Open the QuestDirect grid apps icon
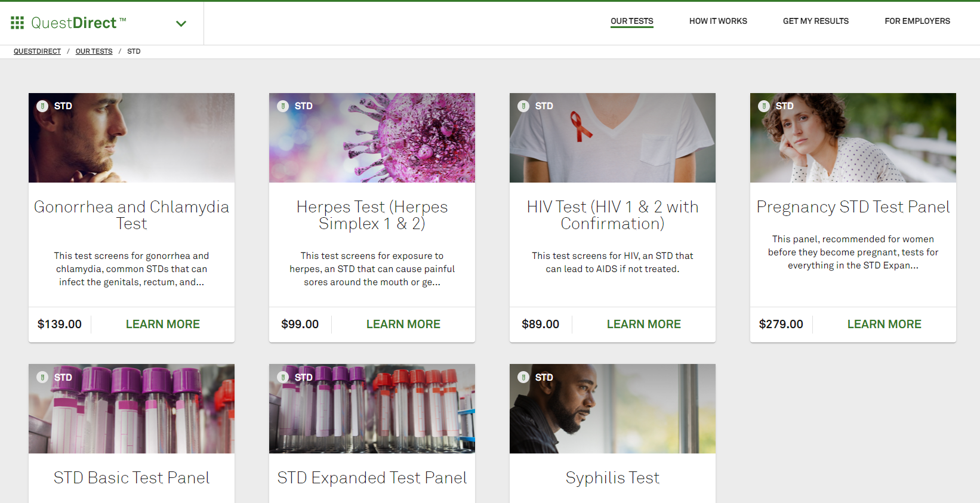This screenshot has width=980, height=503. tap(17, 23)
